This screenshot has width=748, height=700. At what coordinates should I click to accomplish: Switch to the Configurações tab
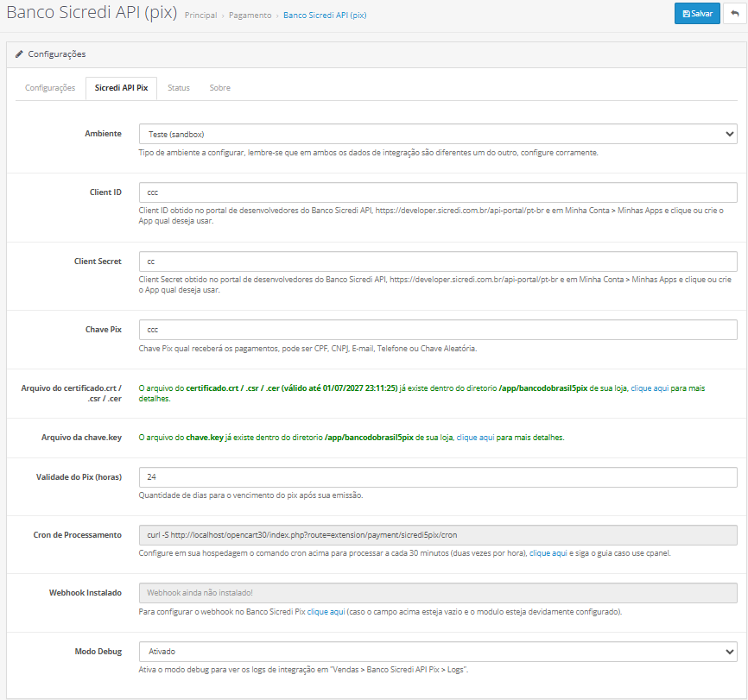(x=50, y=88)
